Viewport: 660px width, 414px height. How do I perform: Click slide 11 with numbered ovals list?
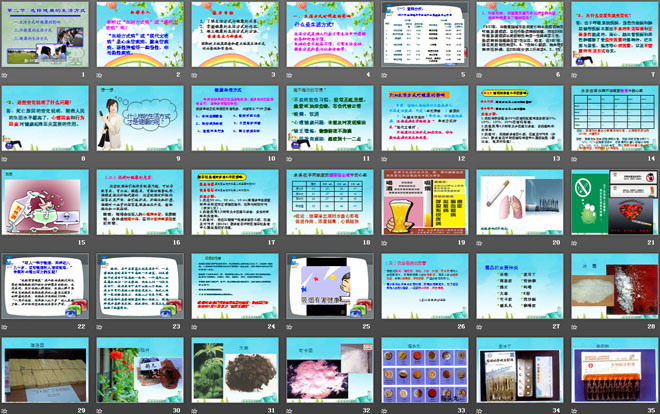coord(237,118)
